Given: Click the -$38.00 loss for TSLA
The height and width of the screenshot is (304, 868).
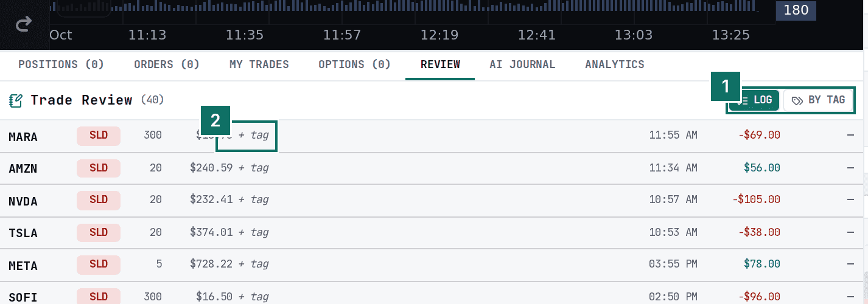Looking at the screenshot, I should click(759, 232).
